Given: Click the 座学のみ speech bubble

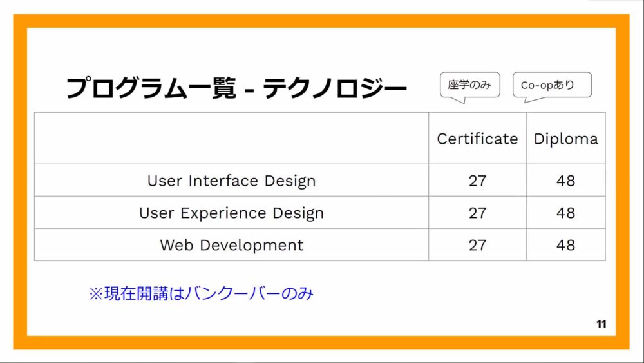Looking at the screenshot, I should 470,85.
